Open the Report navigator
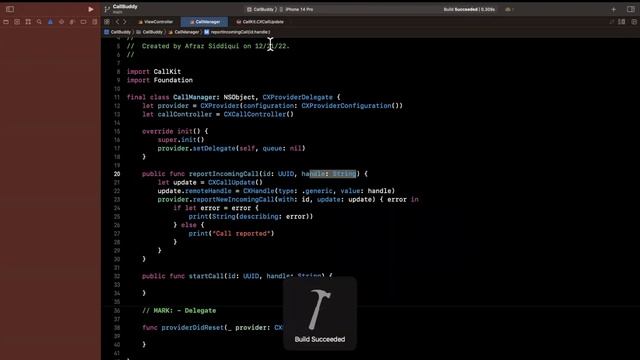640x360 pixels. (94, 22)
